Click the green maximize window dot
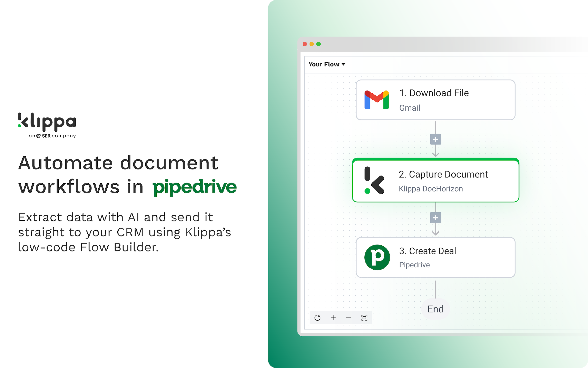The width and height of the screenshot is (588, 368). click(x=318, y=44)
